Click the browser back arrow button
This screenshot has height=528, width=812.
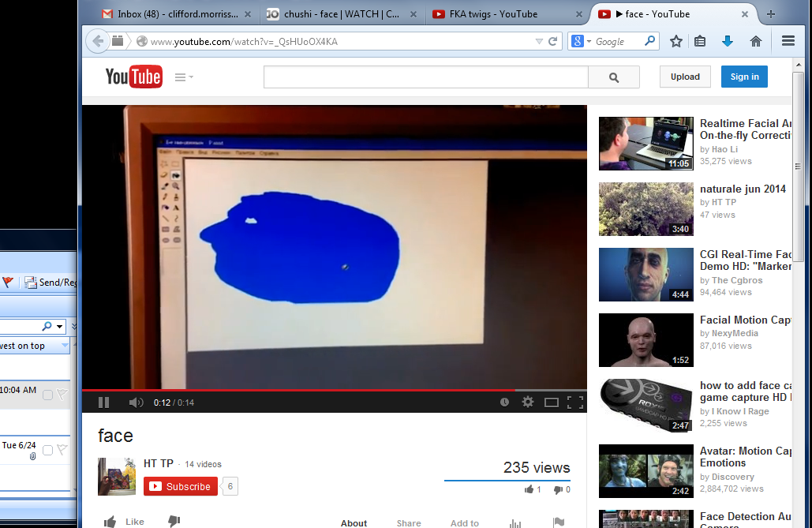[98, 42]
